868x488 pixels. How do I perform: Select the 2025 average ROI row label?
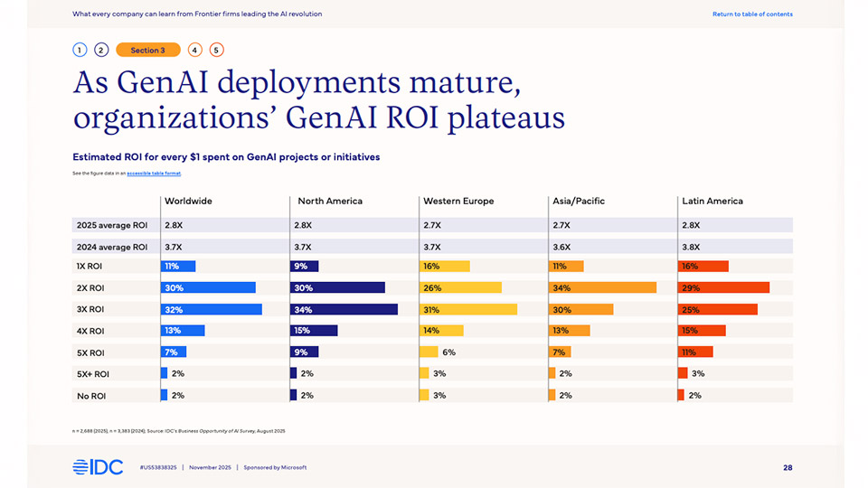click(112, 225)
